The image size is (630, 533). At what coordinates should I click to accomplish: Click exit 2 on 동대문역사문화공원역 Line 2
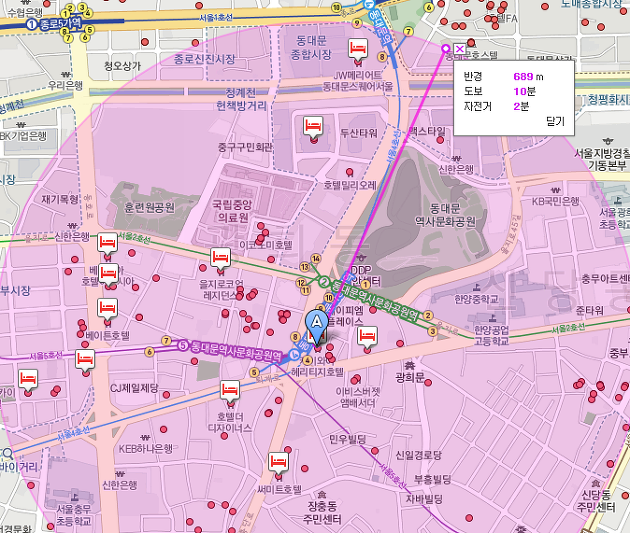(428, 315)
